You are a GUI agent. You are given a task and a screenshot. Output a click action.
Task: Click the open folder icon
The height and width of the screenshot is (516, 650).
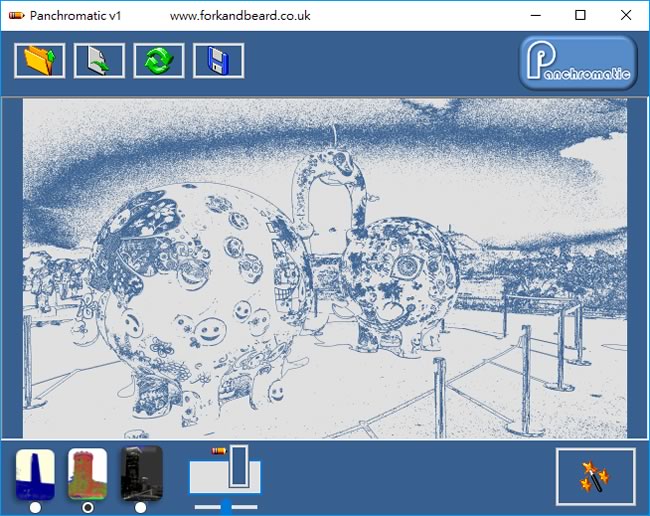click(40, 61)
